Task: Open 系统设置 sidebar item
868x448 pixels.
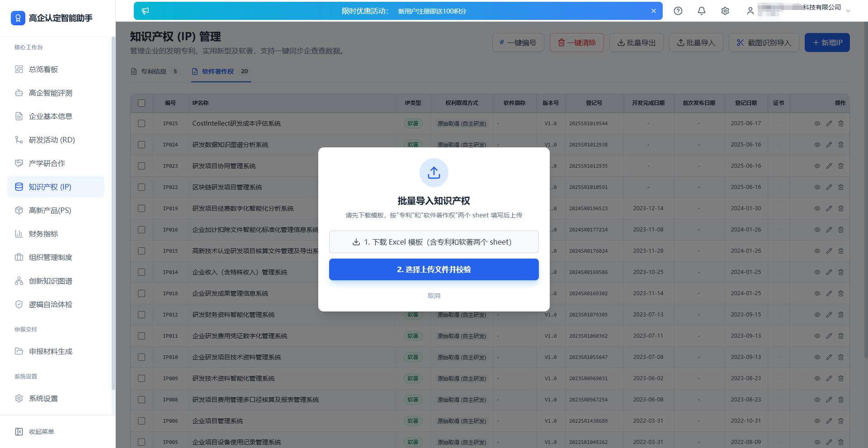Action: [x=56, y=398]
